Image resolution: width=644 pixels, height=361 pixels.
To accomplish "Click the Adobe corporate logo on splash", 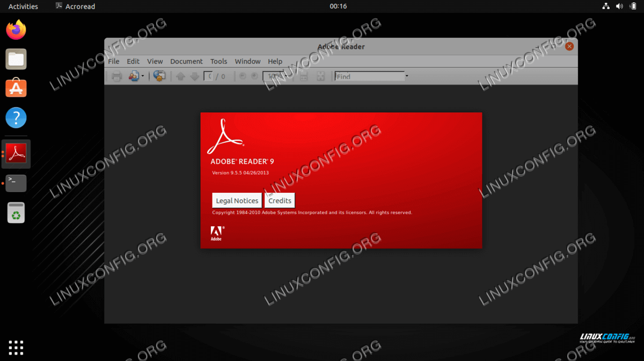I will 217,234.
